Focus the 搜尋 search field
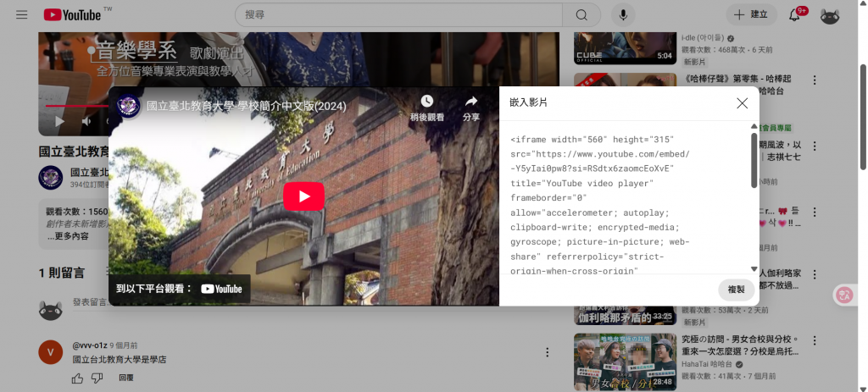Viewport: 868px width, 392px height. (x=398, y=15)
